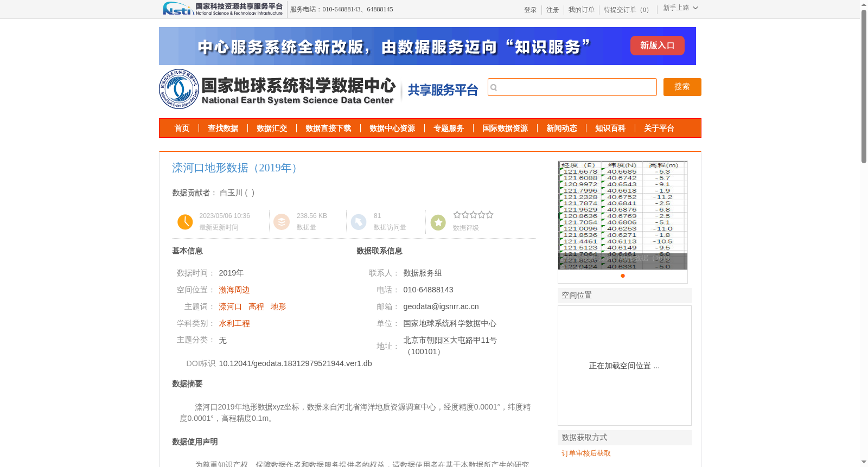Click the phone number 010-64888143
Screen dimensions: 868x467
(428, 290)
